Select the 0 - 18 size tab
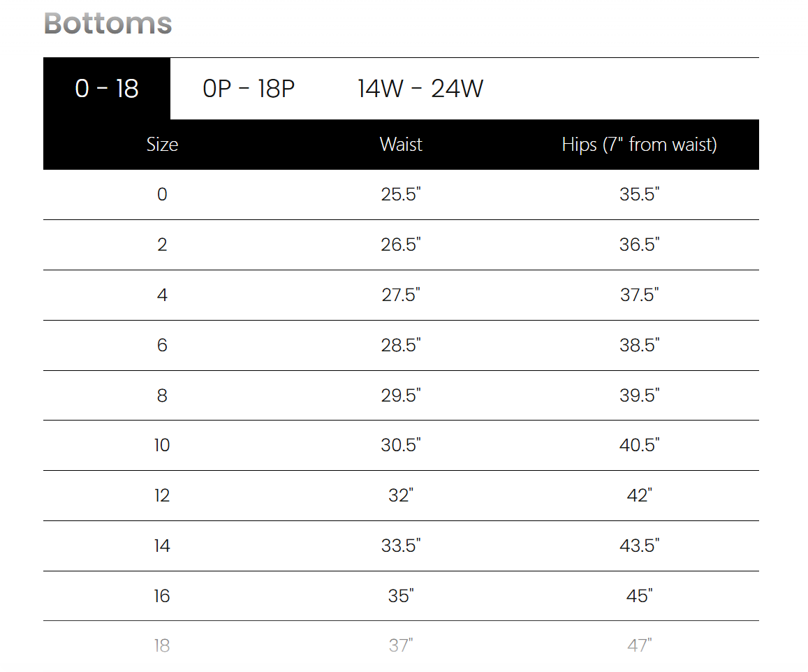808x672 pixels. tap(107, 89)
